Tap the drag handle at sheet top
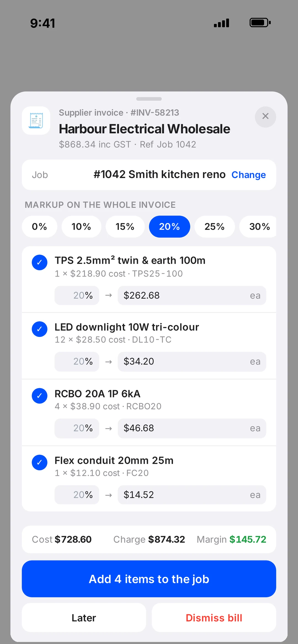The height and width of the screenshot is (644, 298). click(149, 99)
